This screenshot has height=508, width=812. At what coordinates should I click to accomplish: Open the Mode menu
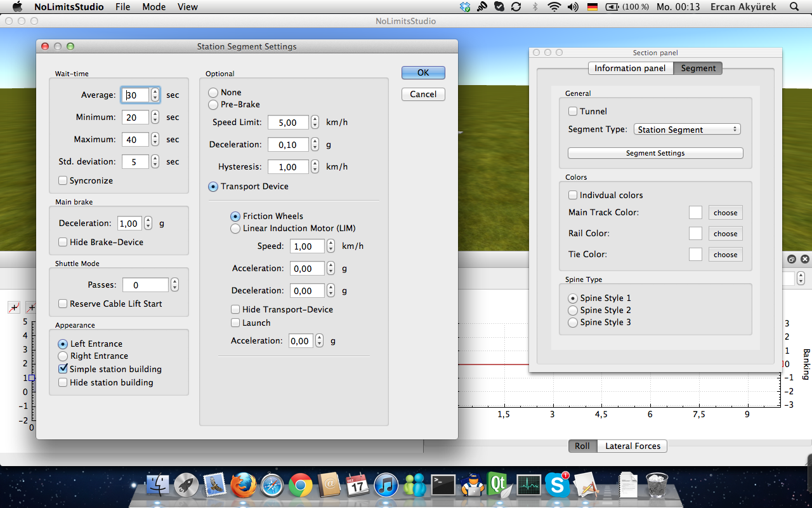(x=154, y=7)
